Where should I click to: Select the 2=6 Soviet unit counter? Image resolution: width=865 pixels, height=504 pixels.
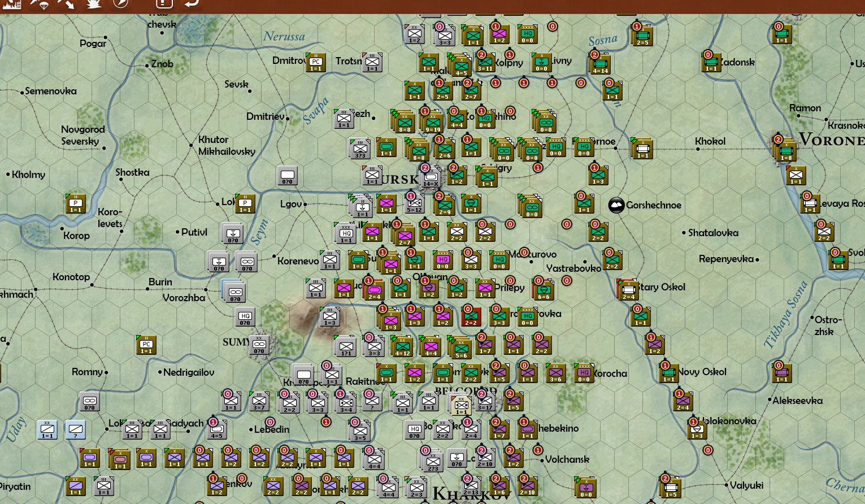click(445, 149)
